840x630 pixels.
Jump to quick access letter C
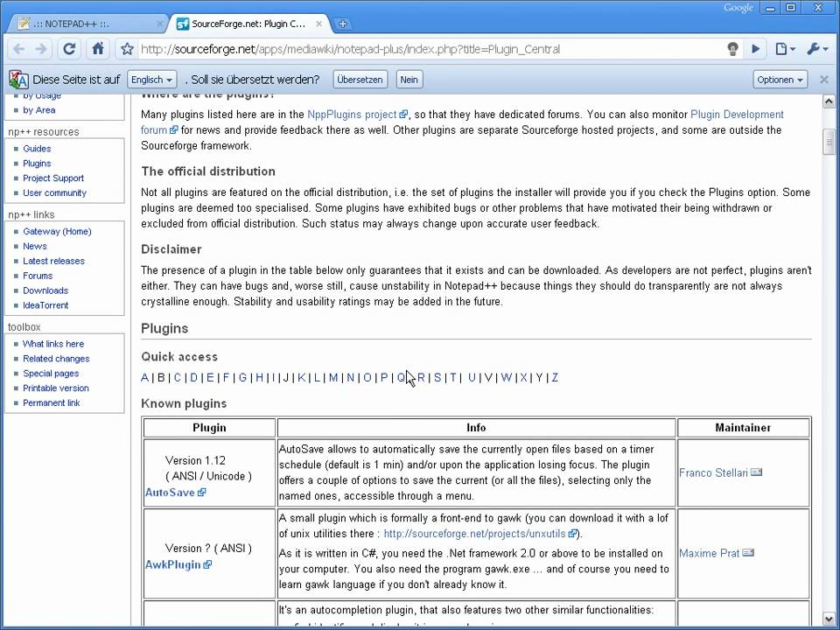coord(178,378)
